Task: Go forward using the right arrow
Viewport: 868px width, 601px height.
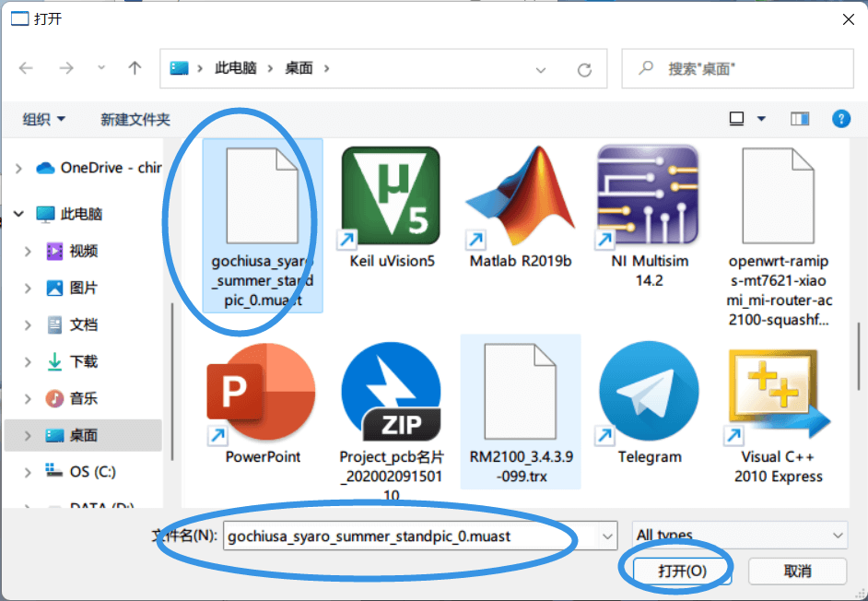Action: [x=66, y=68]
